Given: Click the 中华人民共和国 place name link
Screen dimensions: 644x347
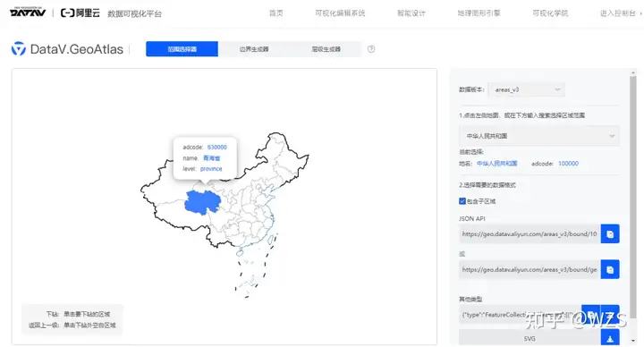Looking at the screenshot, I should [497, 164].
